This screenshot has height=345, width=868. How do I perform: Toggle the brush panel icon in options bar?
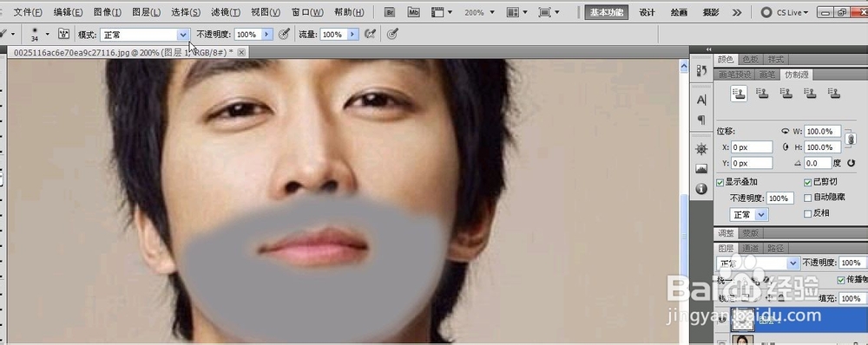point(63,35)
